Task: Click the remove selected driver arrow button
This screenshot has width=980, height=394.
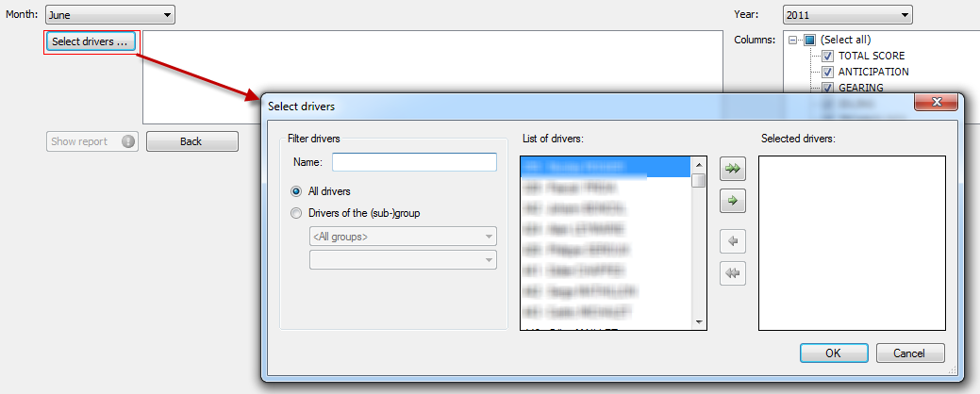Action: (x=731, y=242)
